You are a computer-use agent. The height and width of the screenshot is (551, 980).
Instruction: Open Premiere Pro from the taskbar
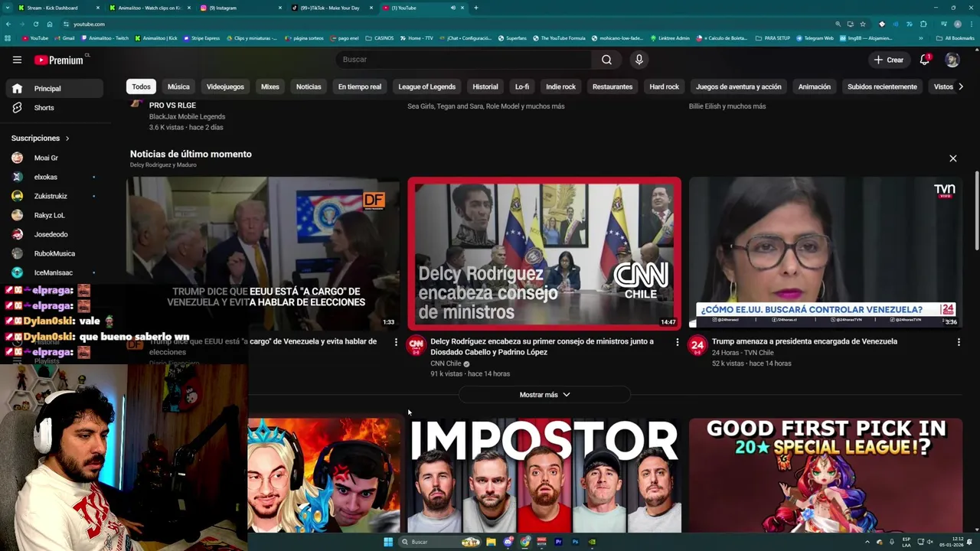click(x=558, y=542)
